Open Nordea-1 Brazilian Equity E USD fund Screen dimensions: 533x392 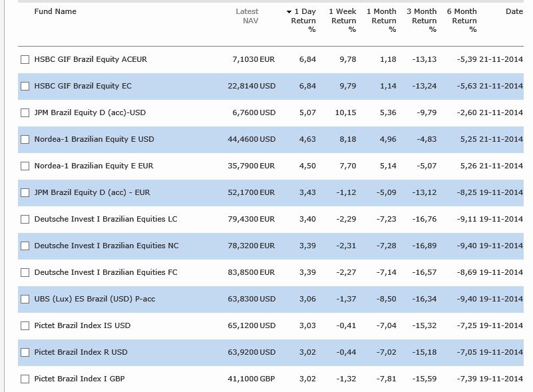pyautogui.click(x=94, y=139)
